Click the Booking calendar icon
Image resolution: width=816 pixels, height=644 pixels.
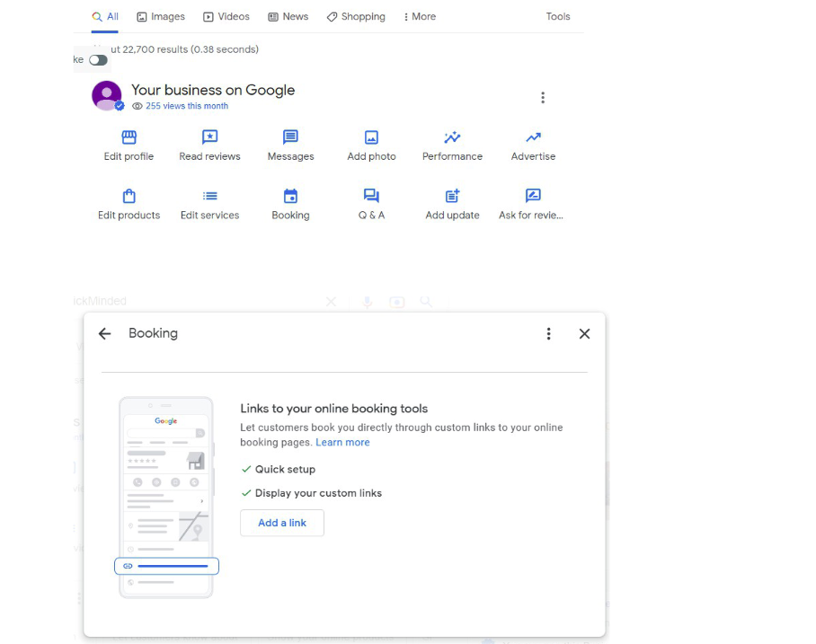pos(290,196)
